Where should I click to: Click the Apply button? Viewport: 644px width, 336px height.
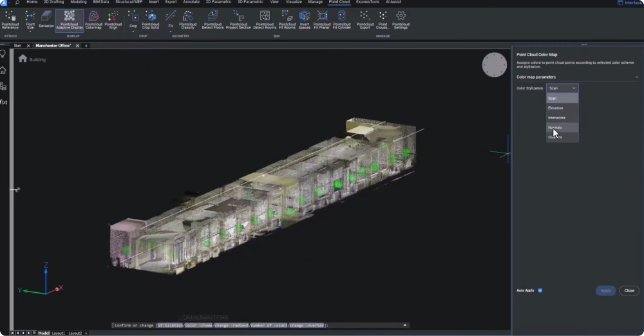[x=605, y=291]
